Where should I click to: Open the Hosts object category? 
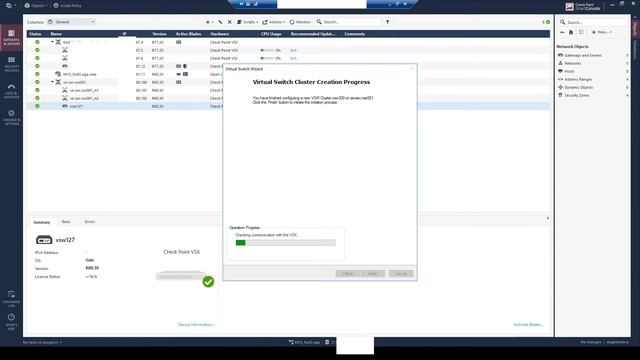click(x=569, y=71)
